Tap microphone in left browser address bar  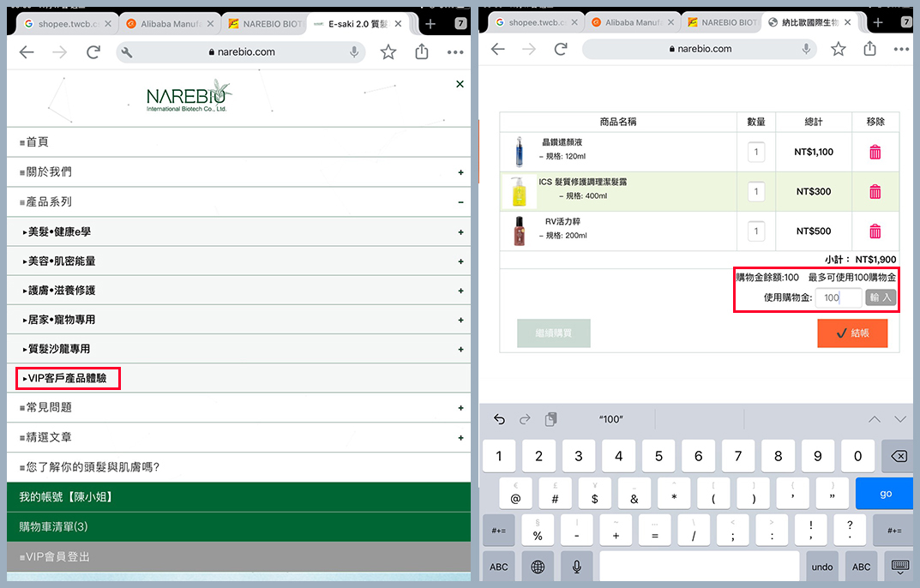(354, 51)
